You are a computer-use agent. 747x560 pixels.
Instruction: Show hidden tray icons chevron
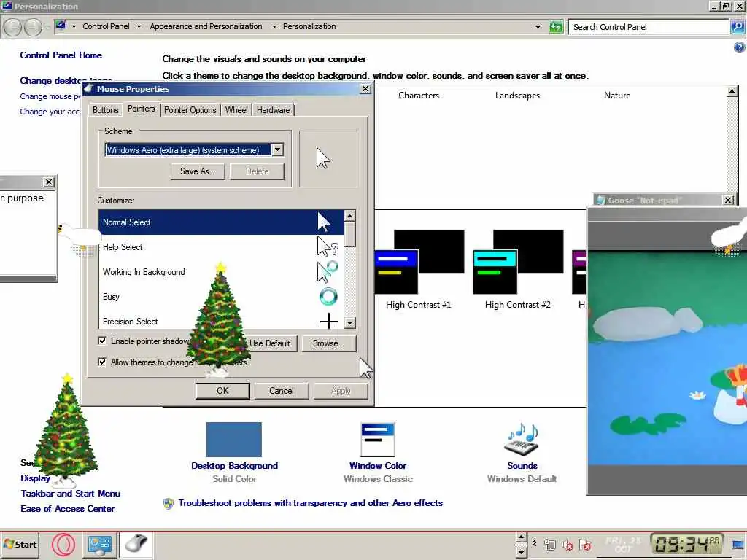coord(534,543)
